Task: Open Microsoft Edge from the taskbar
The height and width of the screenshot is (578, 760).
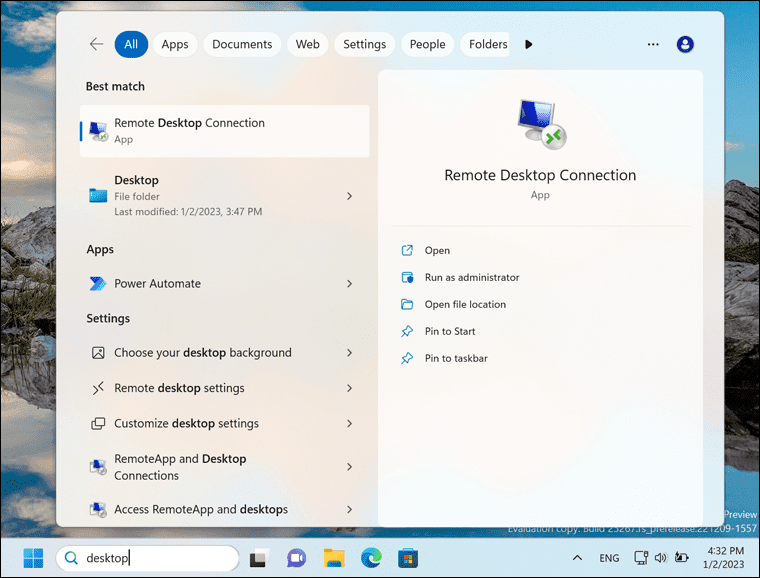Action: pos(371,558)
